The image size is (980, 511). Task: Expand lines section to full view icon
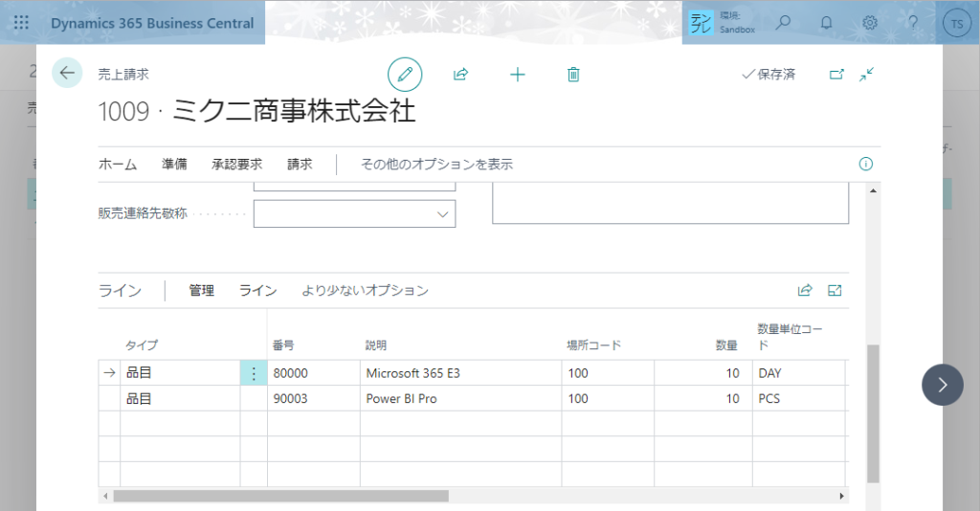coord(835,290)
